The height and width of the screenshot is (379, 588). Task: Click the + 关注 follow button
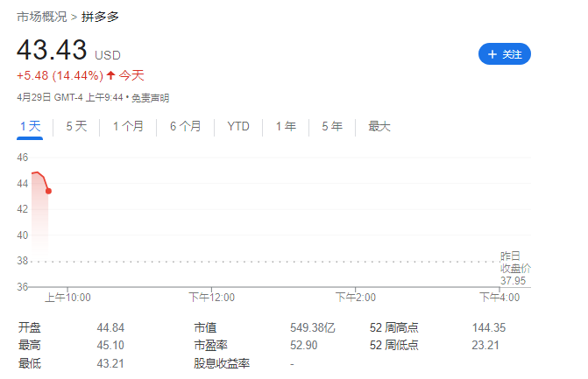click(505, 54)
